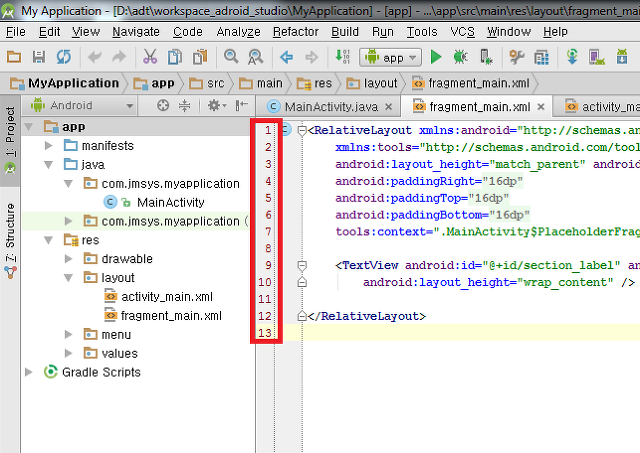640x453 pixels.
Task: Click the Redo arrow icon
Action: [119, 57]
